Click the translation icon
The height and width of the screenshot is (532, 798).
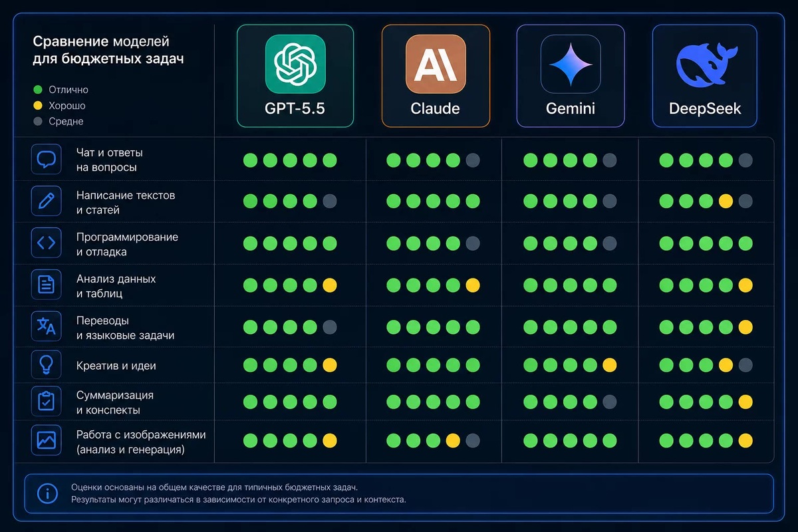tap(47, 326)
